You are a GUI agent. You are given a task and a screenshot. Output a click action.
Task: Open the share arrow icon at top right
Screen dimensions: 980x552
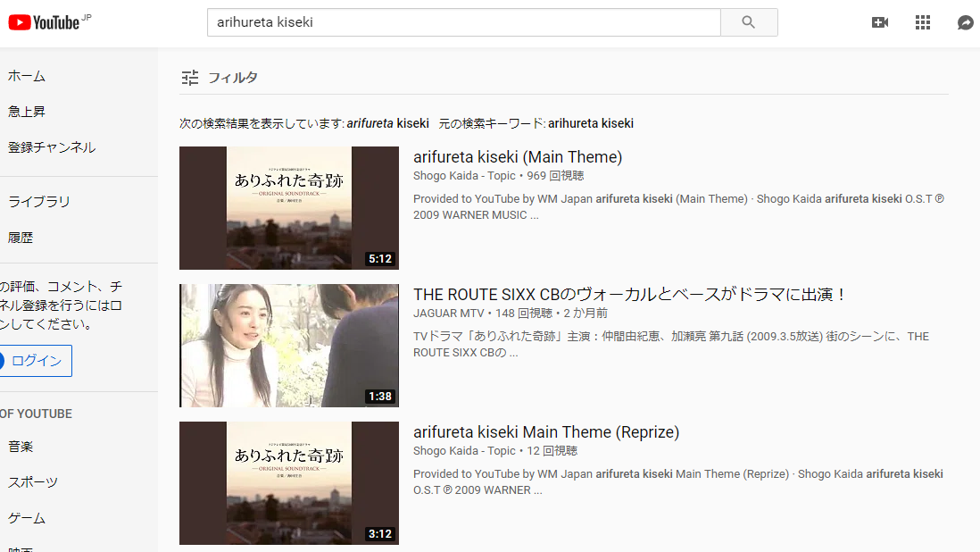pos(965,22)
